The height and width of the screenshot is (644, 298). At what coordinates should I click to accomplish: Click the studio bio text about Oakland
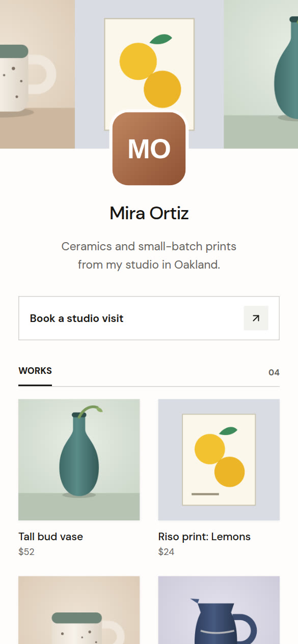[149, 256]
